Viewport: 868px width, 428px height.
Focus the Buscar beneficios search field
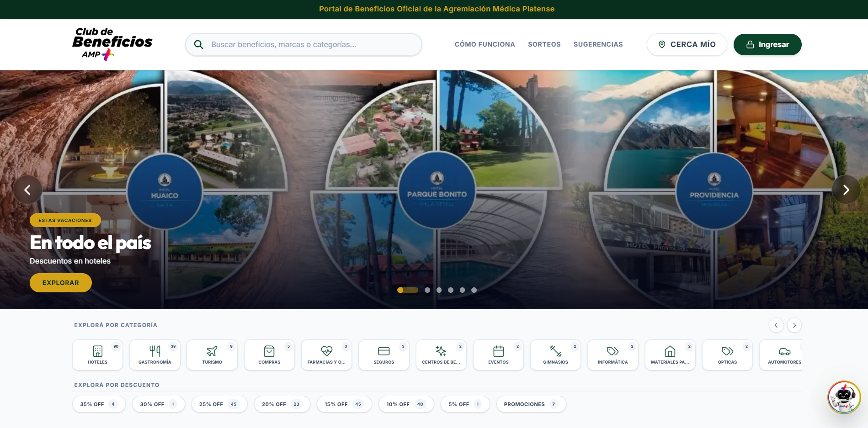tap(304, 44)
